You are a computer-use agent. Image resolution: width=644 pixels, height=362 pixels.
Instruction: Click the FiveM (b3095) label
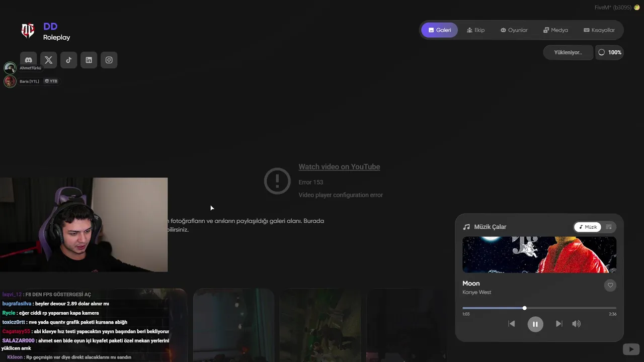(613, 8)
